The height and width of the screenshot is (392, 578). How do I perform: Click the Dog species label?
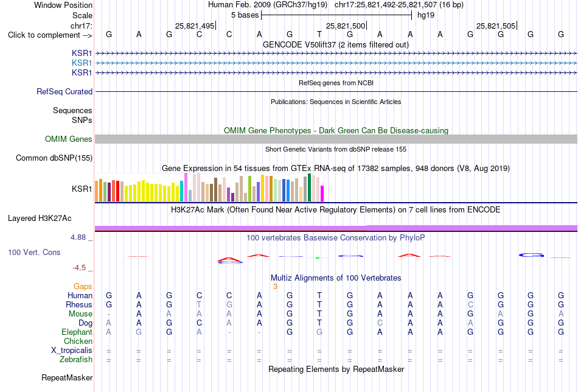click(85, 323)
